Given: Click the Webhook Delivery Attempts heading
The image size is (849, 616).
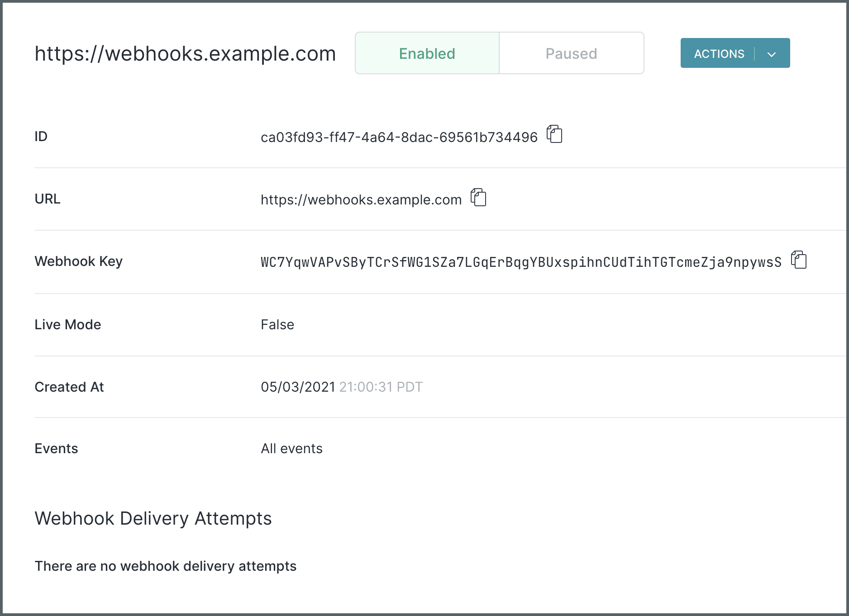Looking at the screenshot, I should click(x=153, y=518).
